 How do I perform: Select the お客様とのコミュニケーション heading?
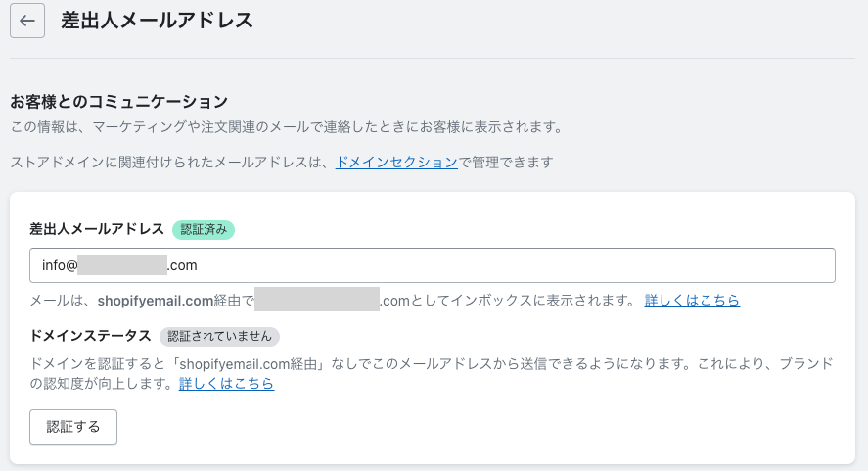pyautogui.click(x=119, y=102)
